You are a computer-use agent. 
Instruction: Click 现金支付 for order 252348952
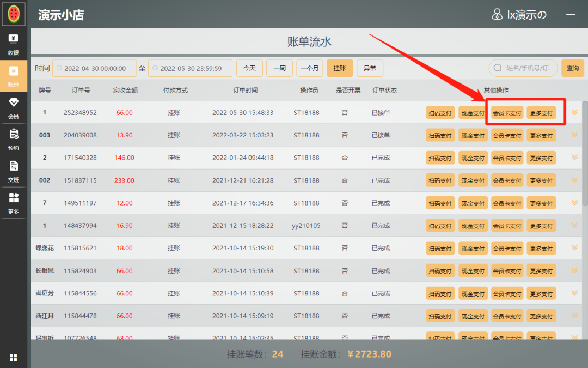coord(473,113)
